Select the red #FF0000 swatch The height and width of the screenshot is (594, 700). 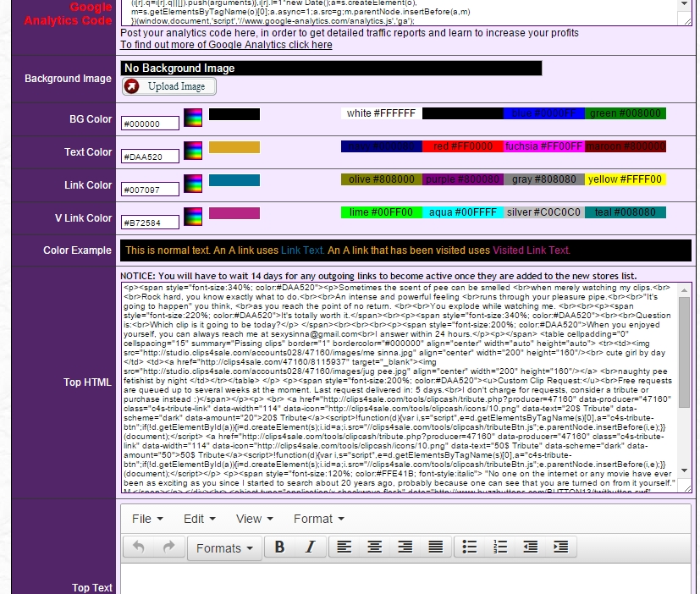pos(462,146)
